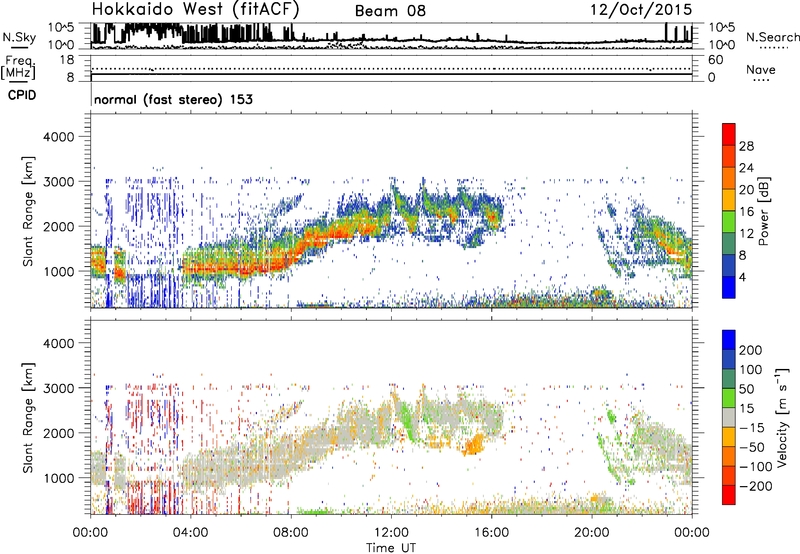800x554 pixels.
Task: Click the '4' power scale value
Action: tap(743, 277)
